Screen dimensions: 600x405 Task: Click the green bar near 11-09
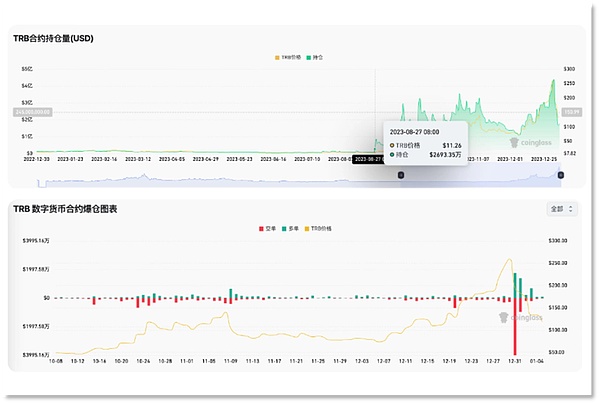click(x=231, y=293)
